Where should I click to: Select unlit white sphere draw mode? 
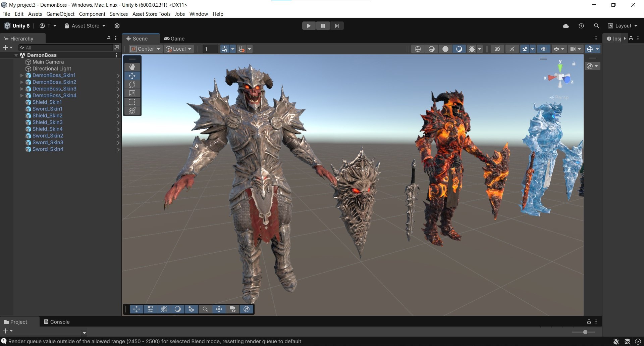[x=445, y=49]
